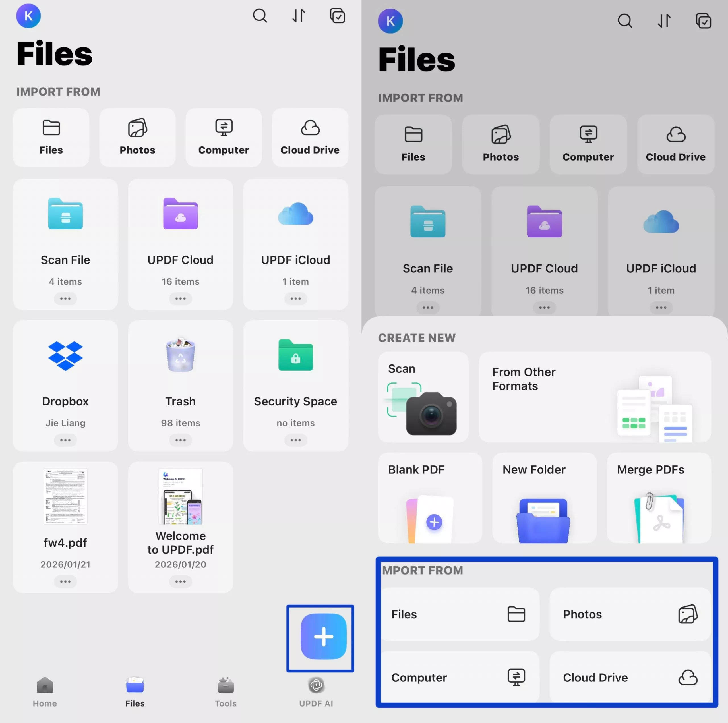Create a Blank PDF

pyautogui.click(x=430, y=498)
